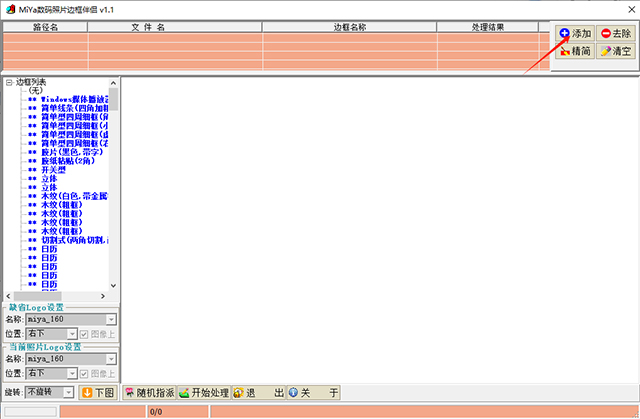The height and width of the screenshot is (419, 640).
Task: Click the 当前照片Logo设置 group label
Action: pyautogui.click(x=45, y=347)
